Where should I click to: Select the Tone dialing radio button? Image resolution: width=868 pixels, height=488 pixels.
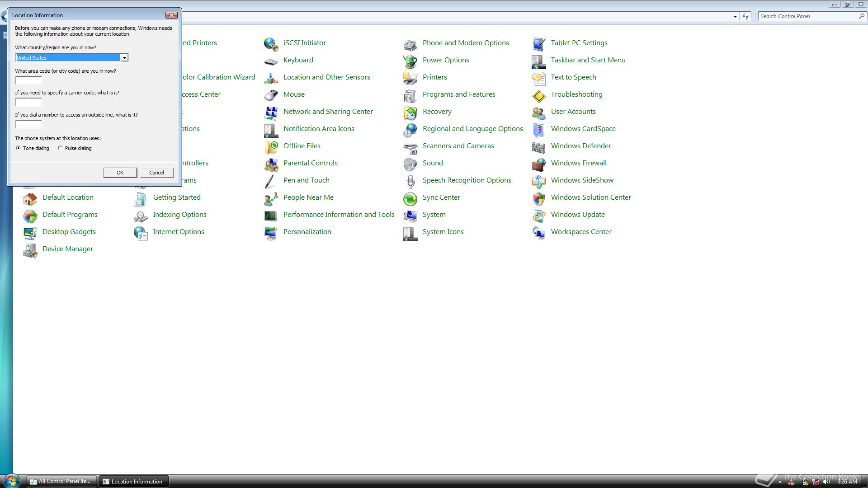pyautogui.click(x=18, y=148)
